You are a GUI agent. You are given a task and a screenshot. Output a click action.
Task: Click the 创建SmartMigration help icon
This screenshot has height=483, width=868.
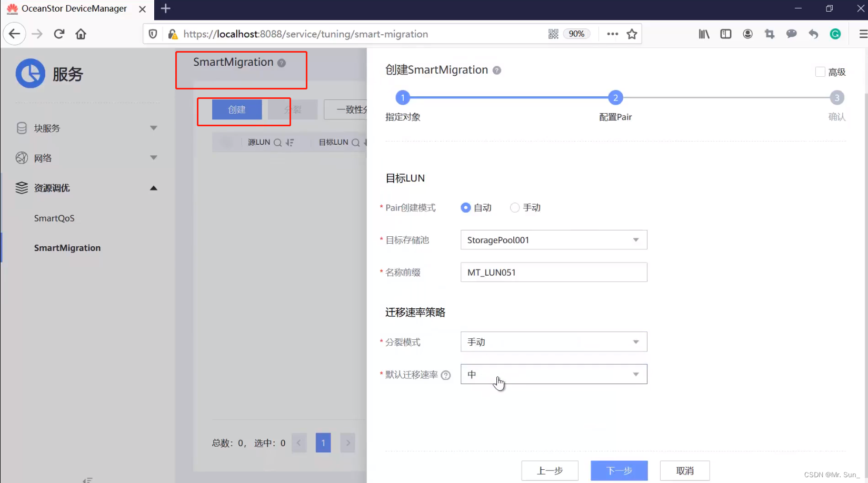pos(496,70)
